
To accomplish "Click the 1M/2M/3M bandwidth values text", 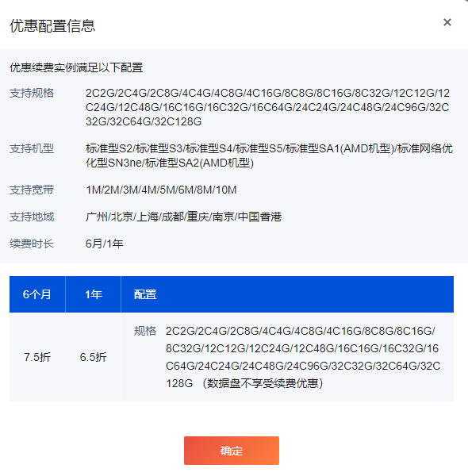I will [x=161, y=190].
